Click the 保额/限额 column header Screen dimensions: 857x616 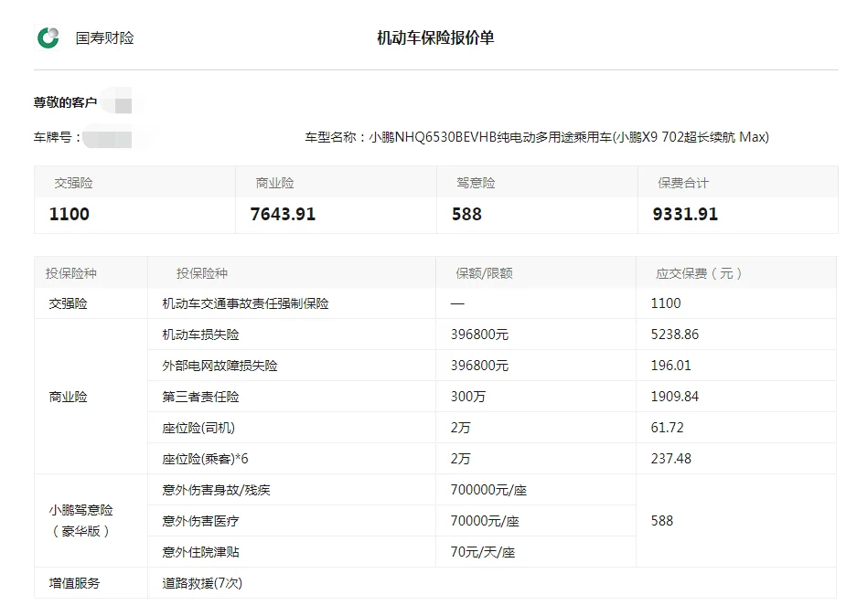484,273
